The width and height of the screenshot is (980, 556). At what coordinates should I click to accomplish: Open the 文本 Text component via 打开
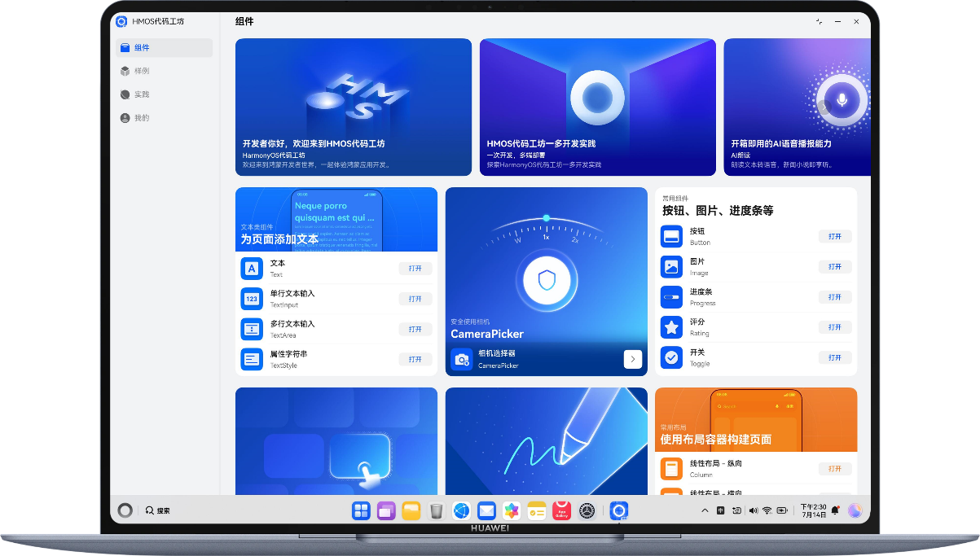[415, 268]
